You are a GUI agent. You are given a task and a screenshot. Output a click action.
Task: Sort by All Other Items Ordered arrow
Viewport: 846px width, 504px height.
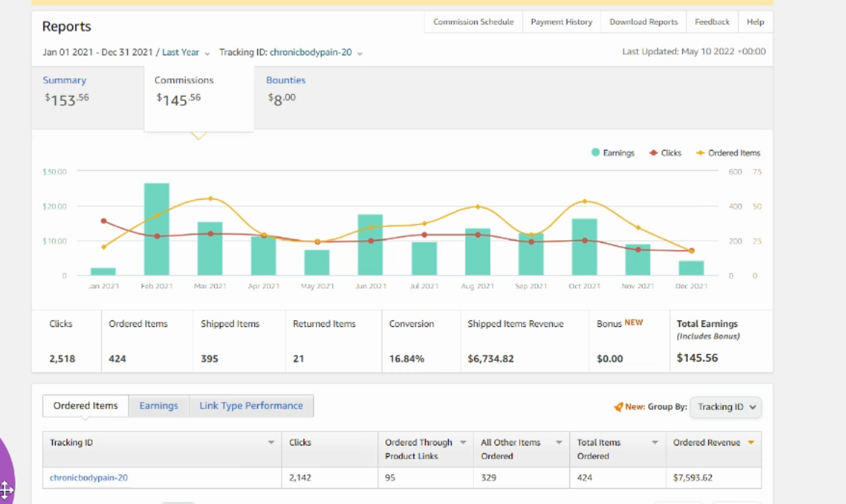559,442
